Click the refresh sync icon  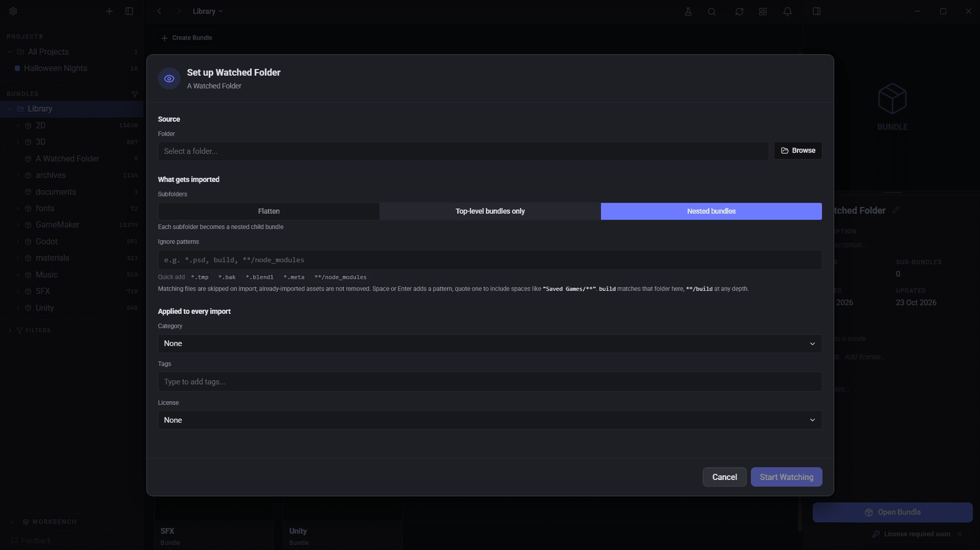click(x=739, y=11)
